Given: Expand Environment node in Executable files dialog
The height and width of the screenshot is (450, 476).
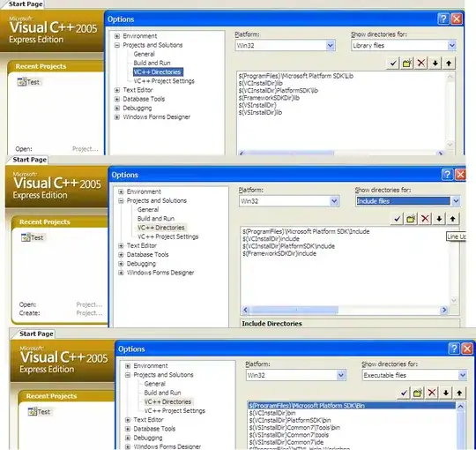Looking at the screenshot, I should (x=128, y=366).
